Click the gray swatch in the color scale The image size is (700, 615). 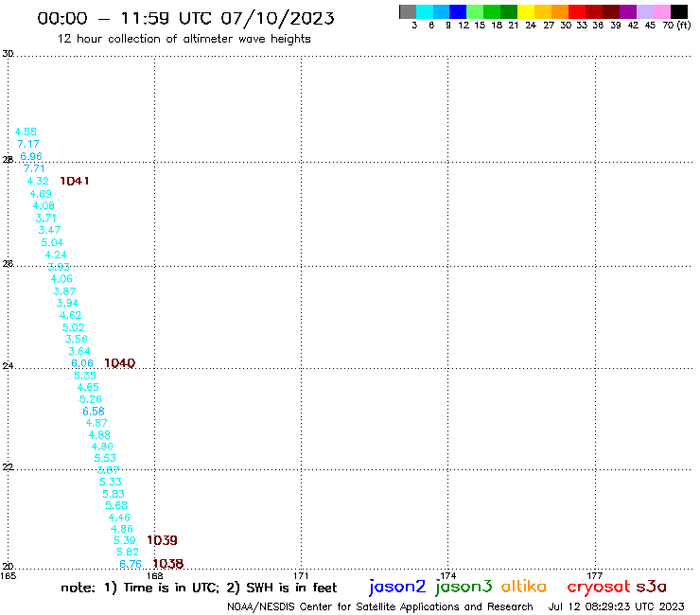tap(408, 11)
